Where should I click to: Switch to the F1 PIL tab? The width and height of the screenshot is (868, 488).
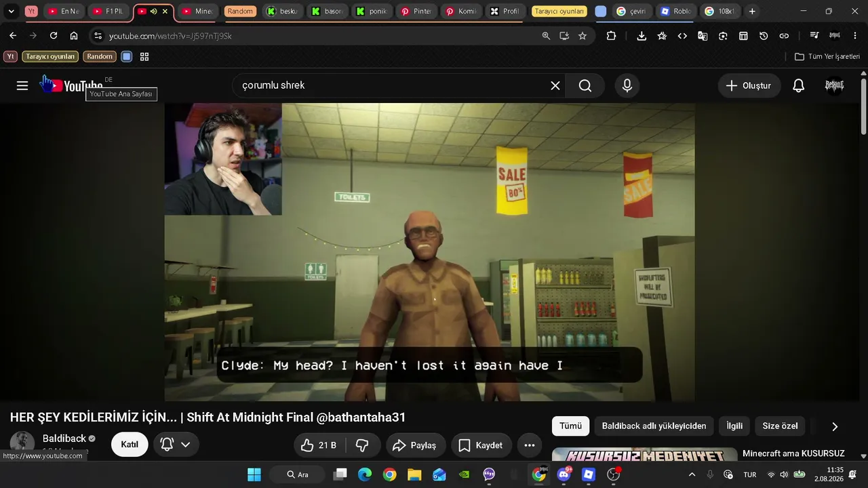click(108, 12)
